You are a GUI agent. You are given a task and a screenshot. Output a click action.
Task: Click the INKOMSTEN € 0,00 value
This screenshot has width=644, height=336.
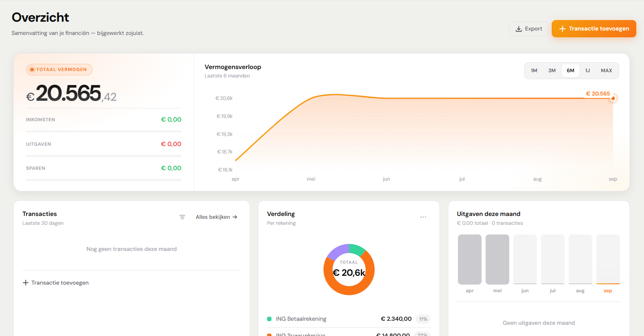(x=171, y=120)
